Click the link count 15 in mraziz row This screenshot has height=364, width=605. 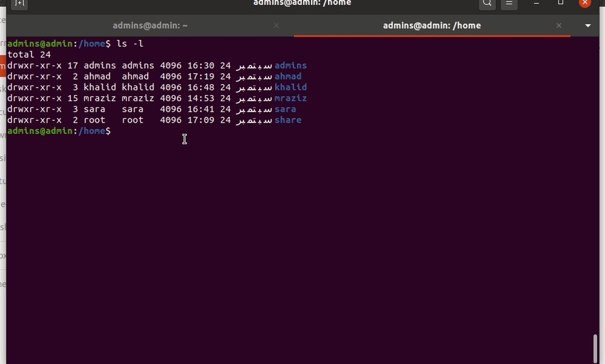[x=72, y=98]
